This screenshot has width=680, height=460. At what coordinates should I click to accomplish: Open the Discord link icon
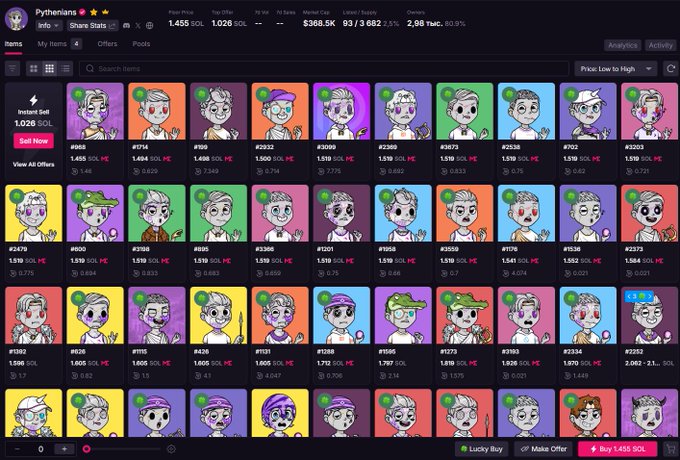[x=126, y=26]
